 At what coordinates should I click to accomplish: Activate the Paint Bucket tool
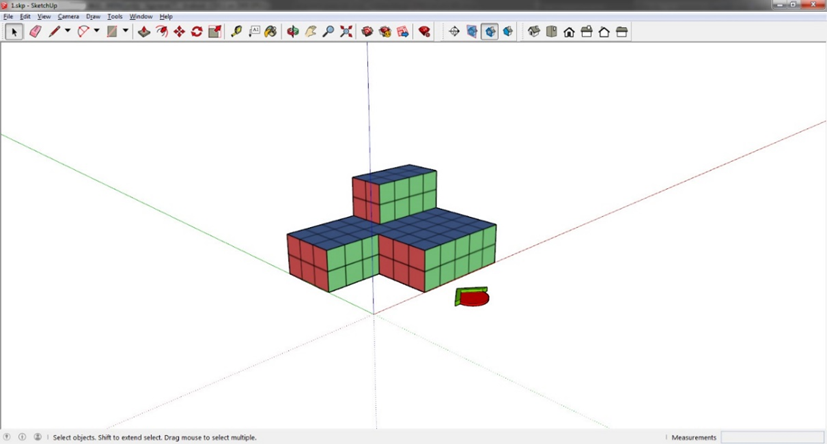point(271,32)
